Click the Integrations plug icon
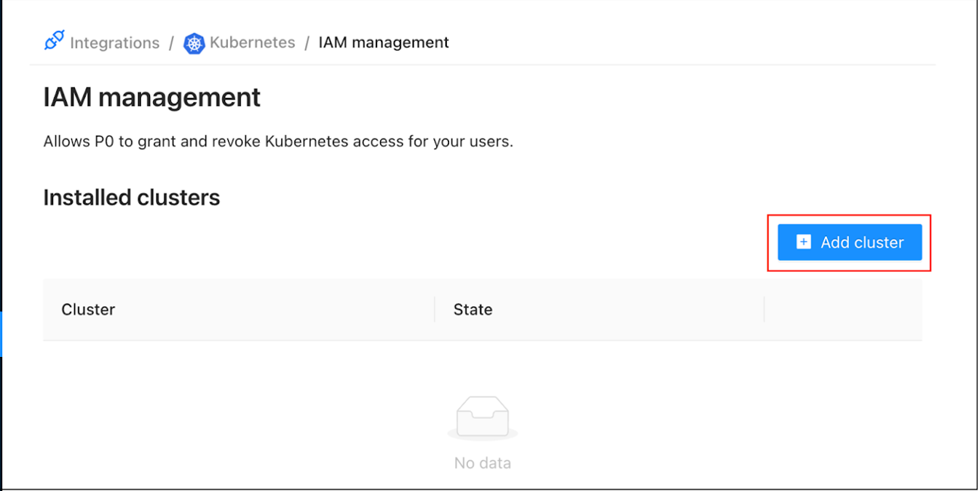Viewport: 980px width, 491px height. [x=54, y=42]
